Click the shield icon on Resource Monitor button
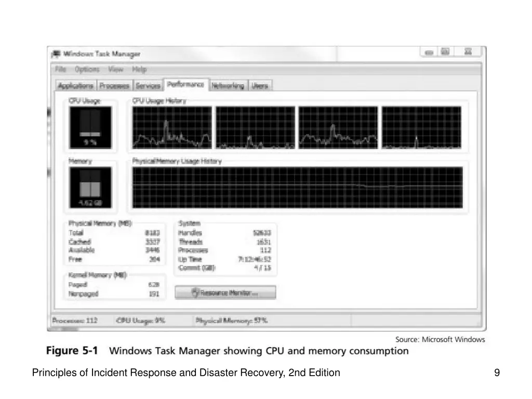 point(195,292)
